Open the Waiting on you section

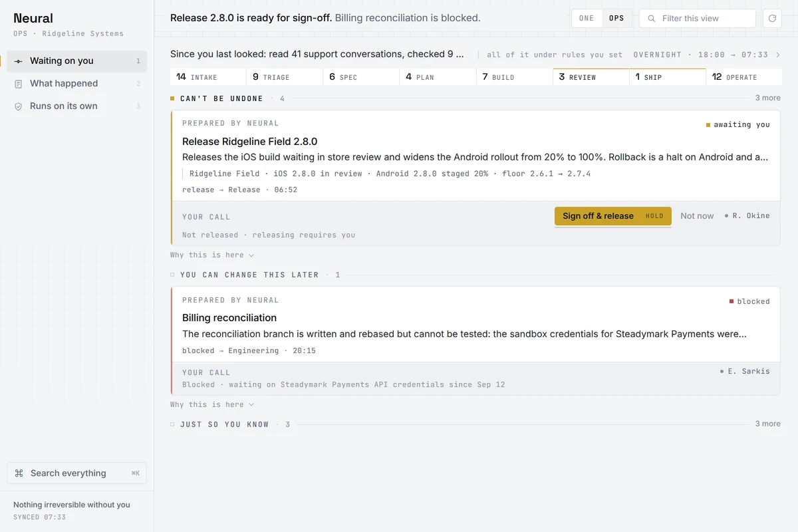pyautogui.click(x=76, y=61)
